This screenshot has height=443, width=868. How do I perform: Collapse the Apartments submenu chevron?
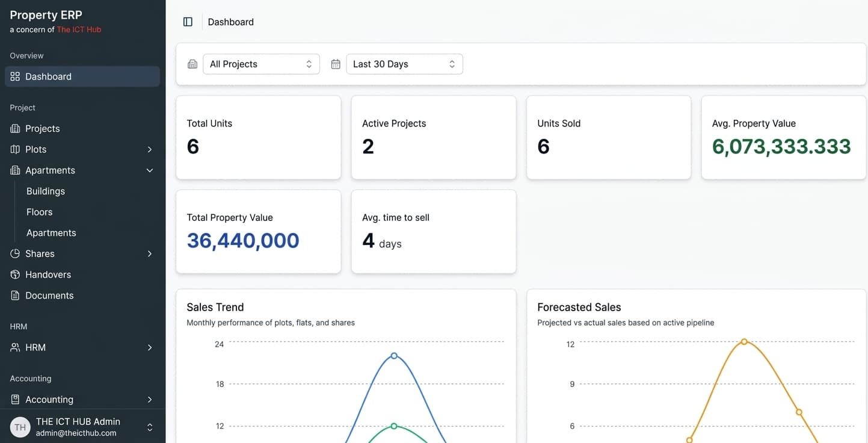pyautogui.click(x=150, y=170)
